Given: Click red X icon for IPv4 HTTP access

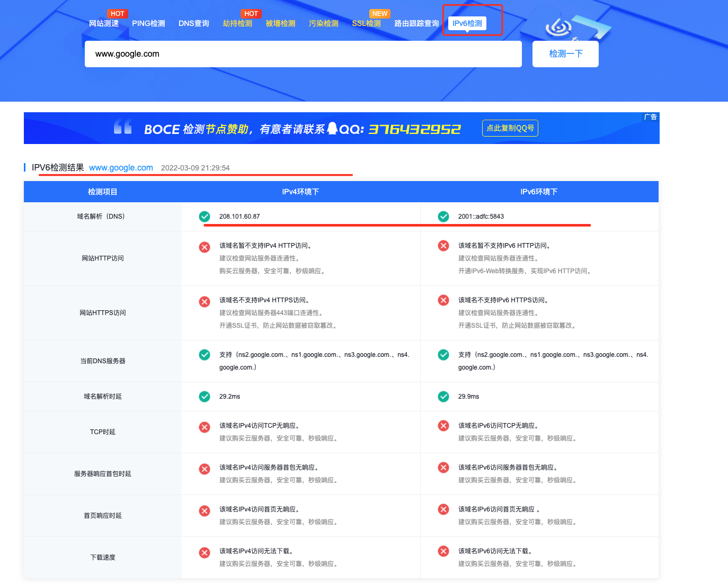Looking at the screenshot, I should [205, 247].
